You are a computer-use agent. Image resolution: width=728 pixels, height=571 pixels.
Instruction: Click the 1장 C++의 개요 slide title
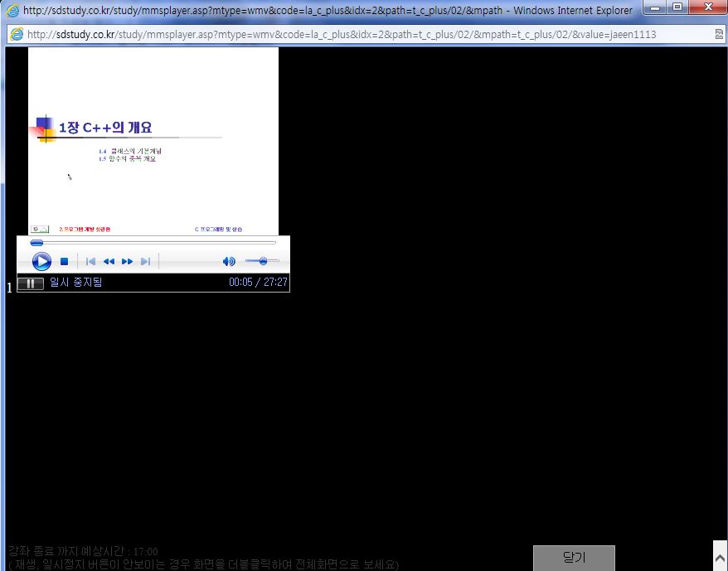click(105, 128)
